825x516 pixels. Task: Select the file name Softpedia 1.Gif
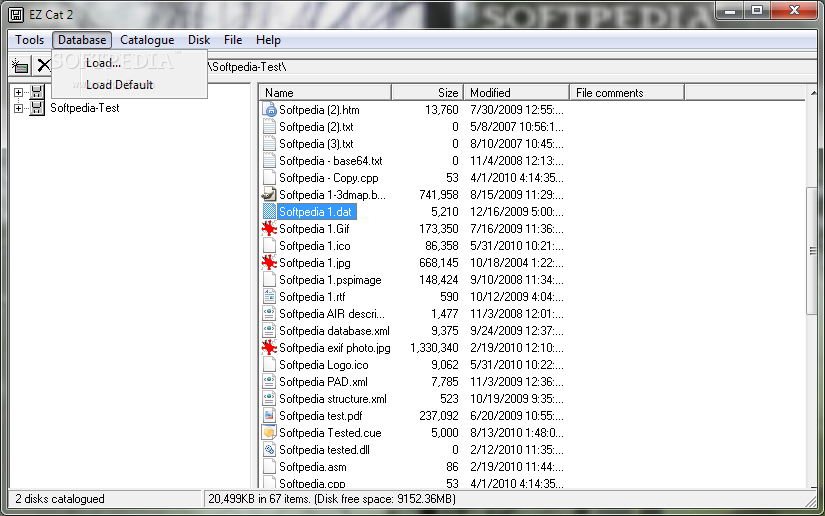pos(314,229)
